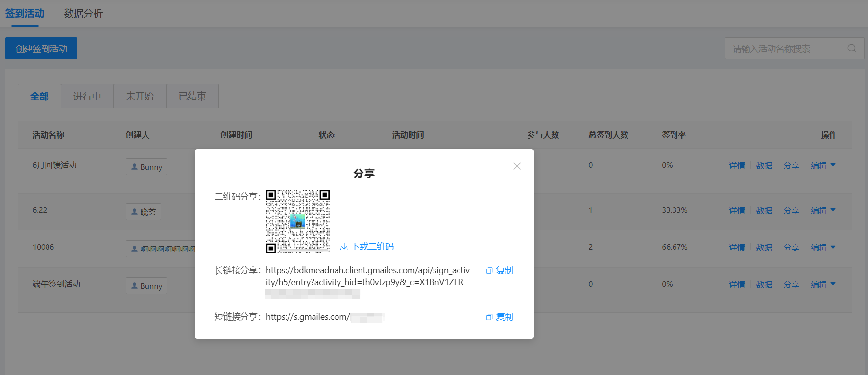Close the 分享 share dialog
Image resolution: width=868 pixels, height=375 pixels.
(x=517, y=166)
